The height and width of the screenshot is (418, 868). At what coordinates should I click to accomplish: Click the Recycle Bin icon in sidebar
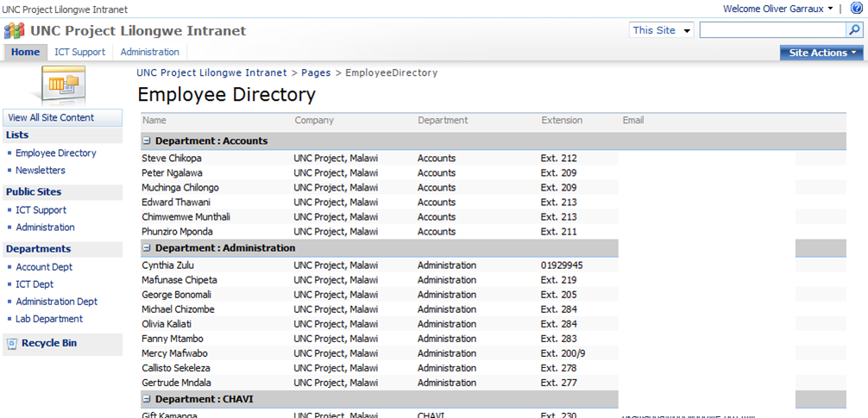pos(12,344)
